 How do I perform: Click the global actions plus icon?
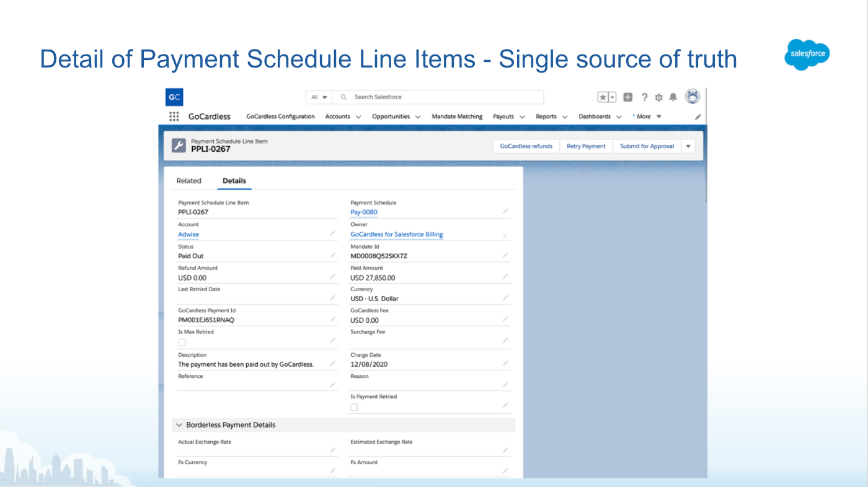628,97
